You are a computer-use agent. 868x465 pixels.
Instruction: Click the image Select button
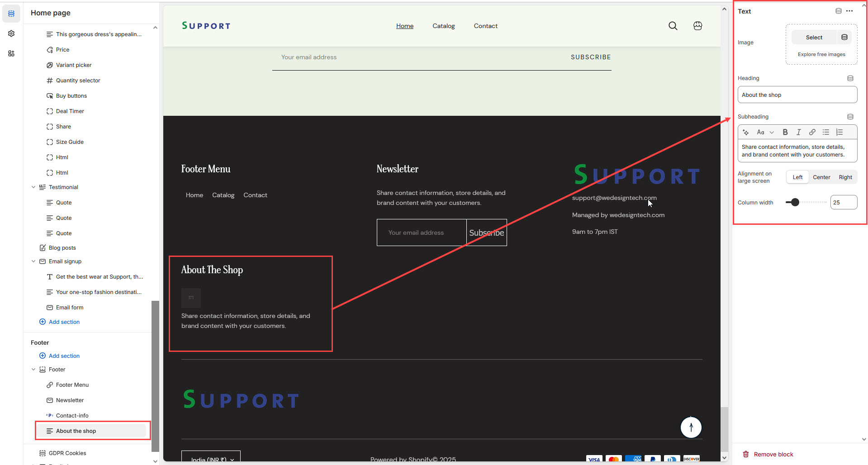coord(814,38)
